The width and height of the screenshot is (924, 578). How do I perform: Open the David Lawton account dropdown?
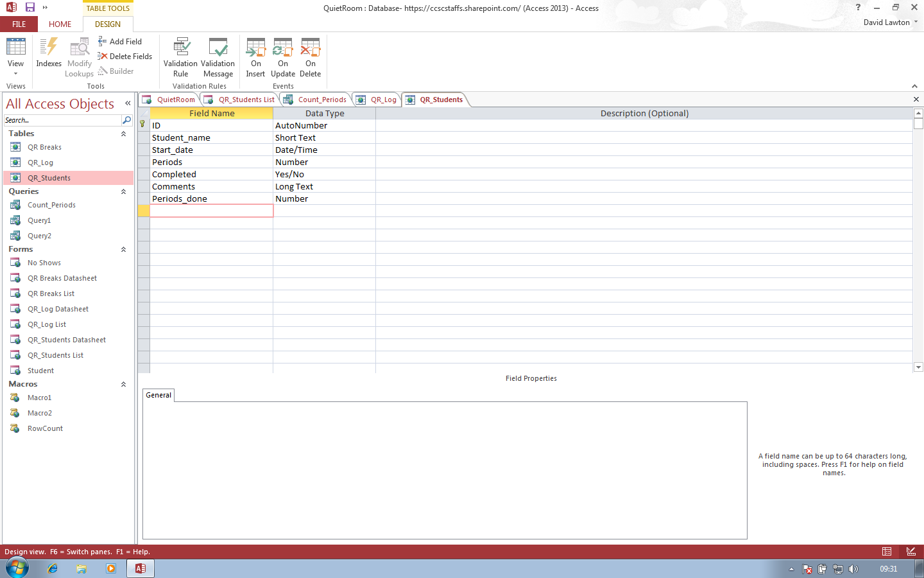click(x=890, y=22)
